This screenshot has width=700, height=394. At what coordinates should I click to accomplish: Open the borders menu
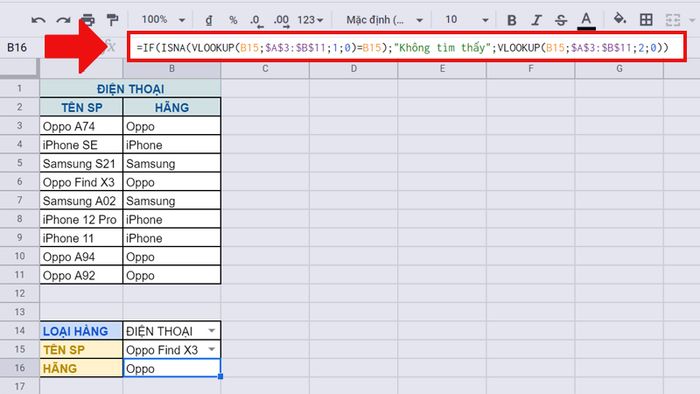click(x=646, y=20)
